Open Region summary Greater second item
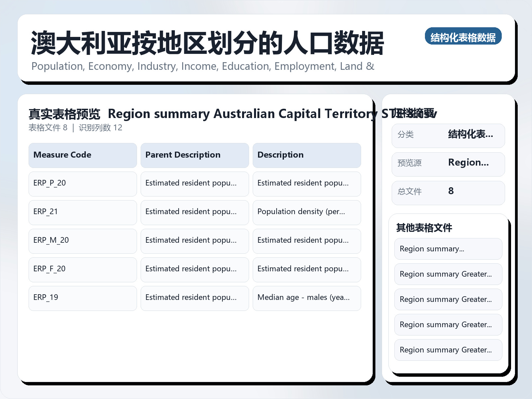Viewport: 532px width, 399px height. (x=448, y=274)
